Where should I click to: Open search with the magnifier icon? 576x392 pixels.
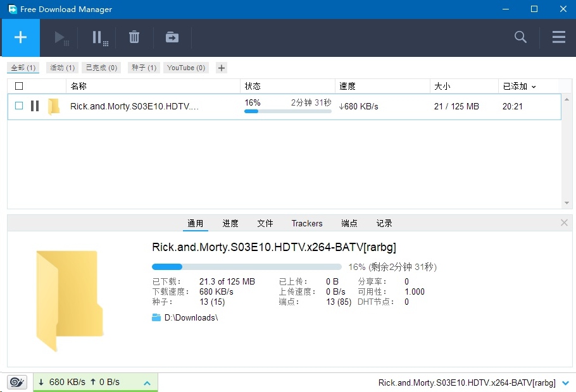pos(520,37)
